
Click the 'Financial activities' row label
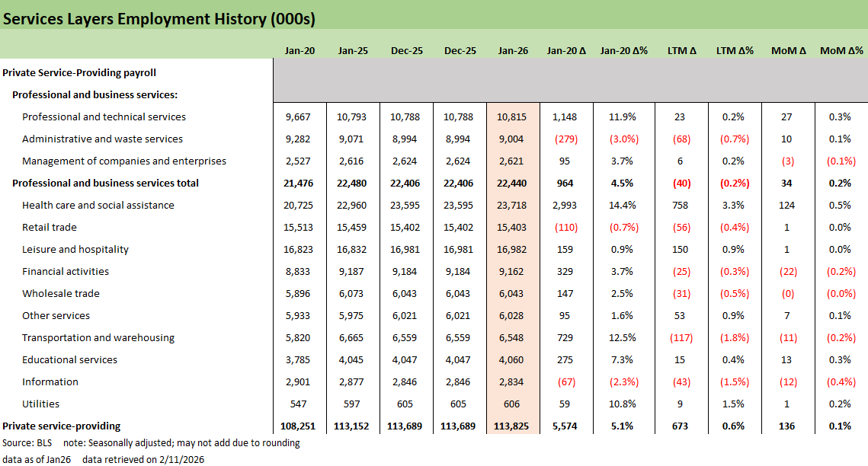(x=66, y=271)
